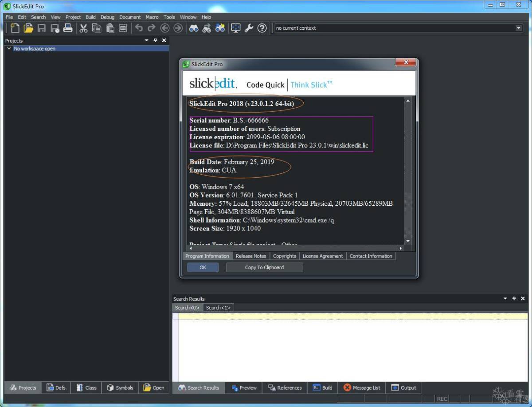
Task: Click the Cut scissors icon
Action: (83, 28)
